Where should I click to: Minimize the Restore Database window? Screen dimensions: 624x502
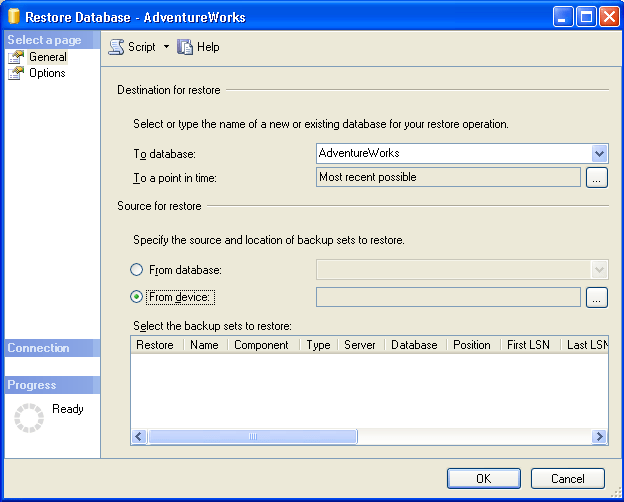click(563, 17)
